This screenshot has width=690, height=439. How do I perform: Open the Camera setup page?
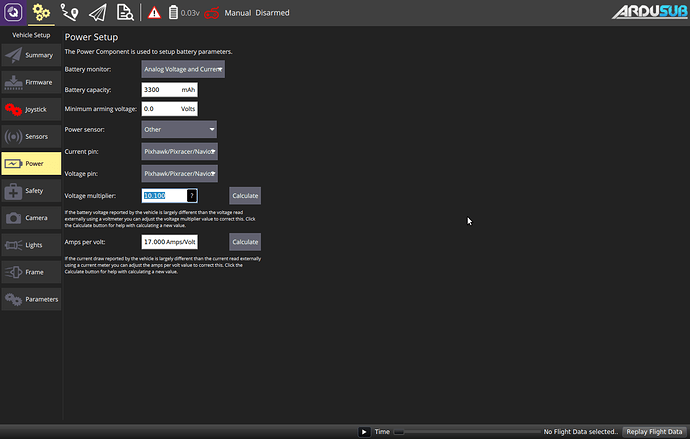click(31, 218)
